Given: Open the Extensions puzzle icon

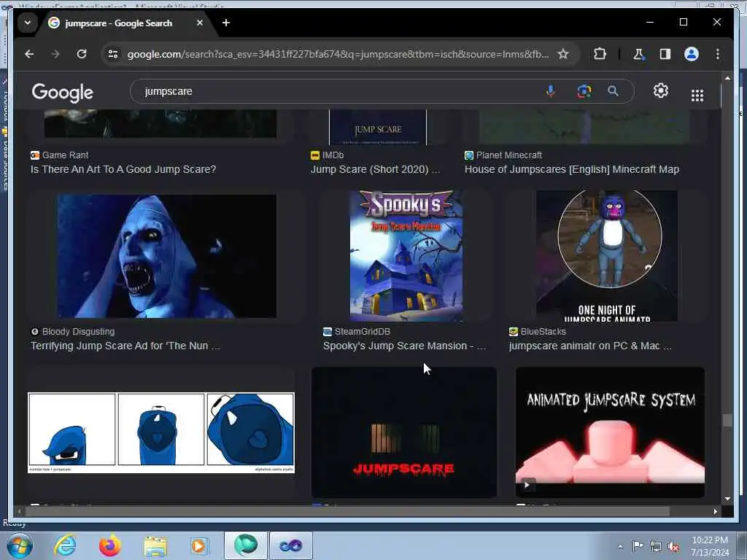Looking at the screenshot, I should [600, 54].
